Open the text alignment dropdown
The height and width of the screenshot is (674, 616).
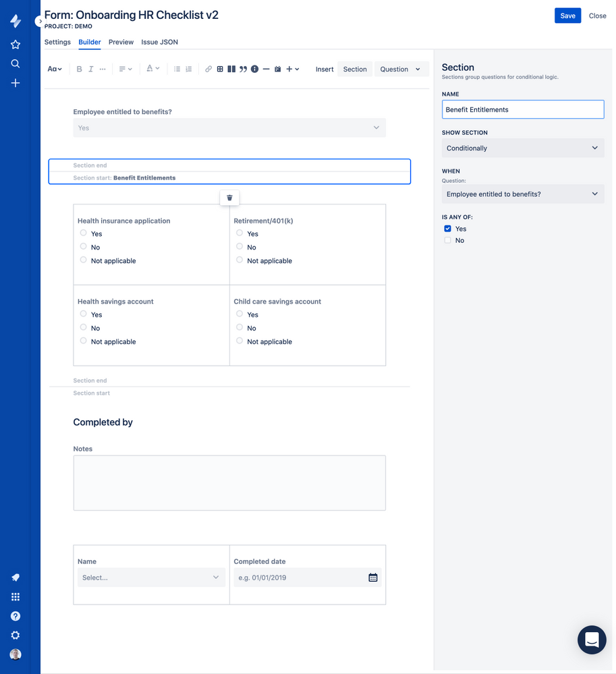tap(125, 69)
